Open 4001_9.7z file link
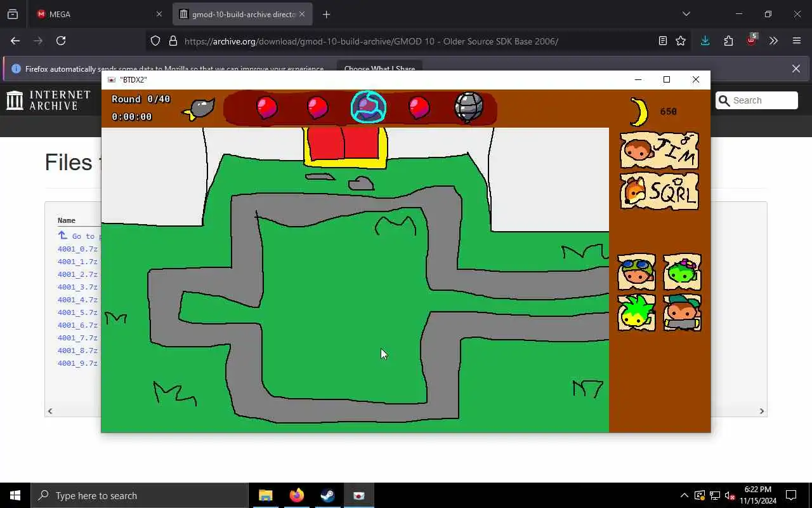The width and height of the screenshot is (812, 508). pos(77,363)
